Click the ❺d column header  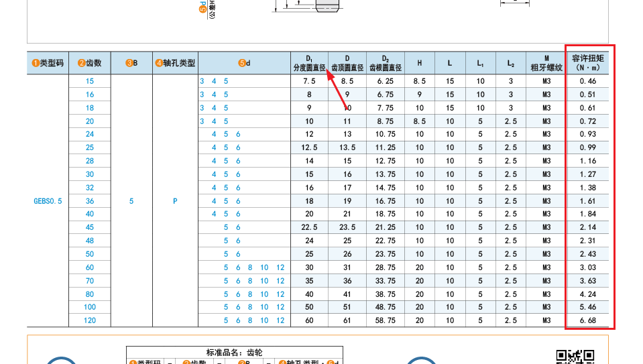pos(245,63)
